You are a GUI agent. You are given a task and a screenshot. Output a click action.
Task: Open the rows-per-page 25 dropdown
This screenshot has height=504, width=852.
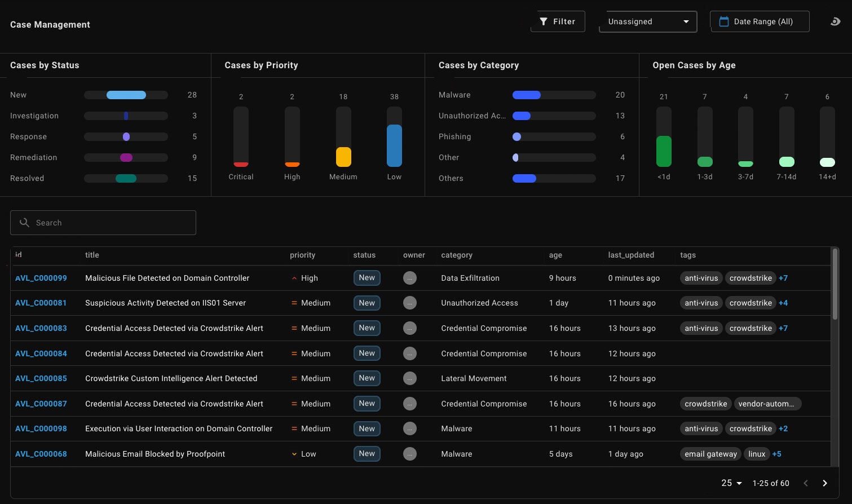[x=731, y=483]
